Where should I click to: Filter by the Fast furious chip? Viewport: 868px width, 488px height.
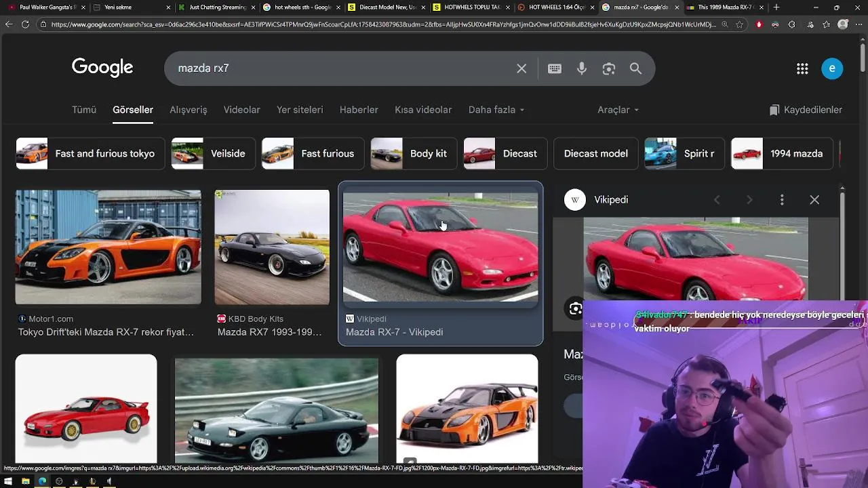(x=313, y=154)
